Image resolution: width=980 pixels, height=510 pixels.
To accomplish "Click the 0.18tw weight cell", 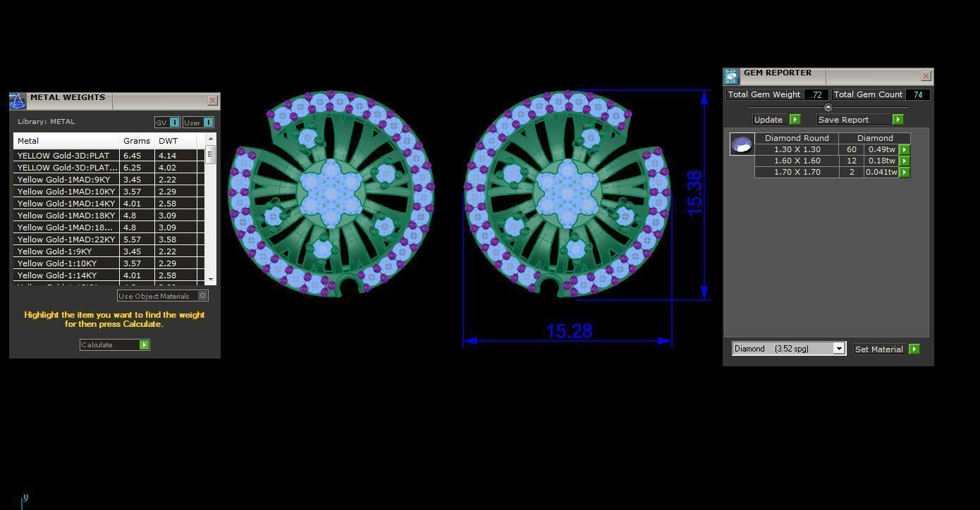I will coord(881,161).
